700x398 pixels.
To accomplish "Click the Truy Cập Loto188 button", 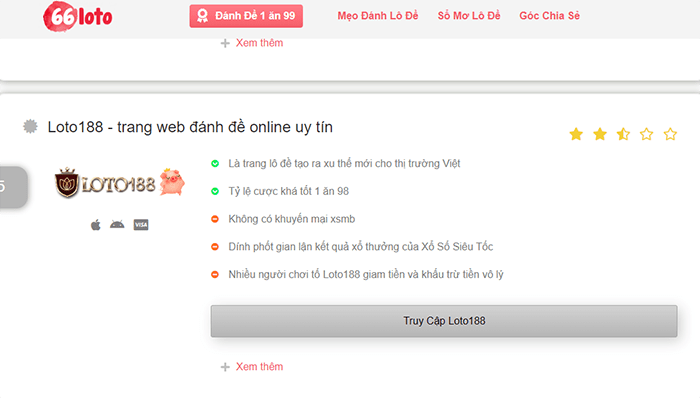I will pos(444,321).
